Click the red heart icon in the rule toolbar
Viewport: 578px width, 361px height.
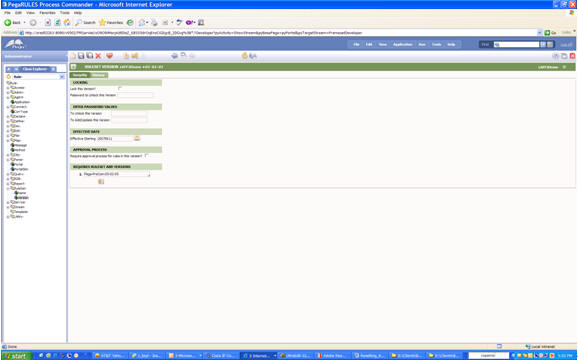point(109,56)
